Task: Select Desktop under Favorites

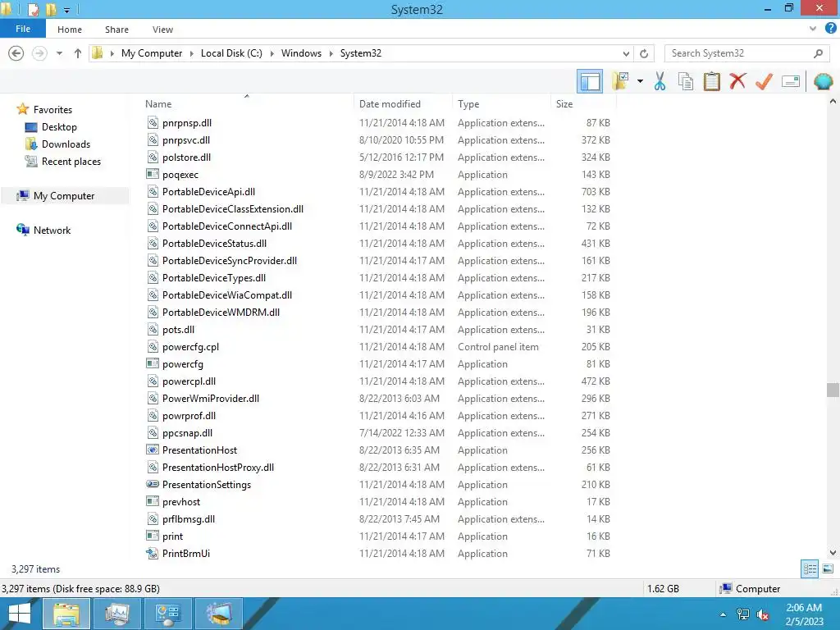Action: (59, 127)
